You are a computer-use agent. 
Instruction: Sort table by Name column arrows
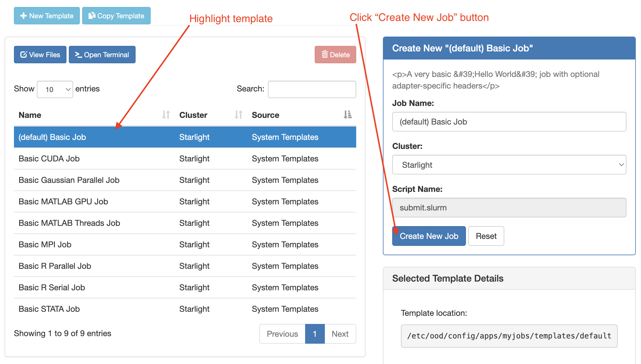coord(166,115)
